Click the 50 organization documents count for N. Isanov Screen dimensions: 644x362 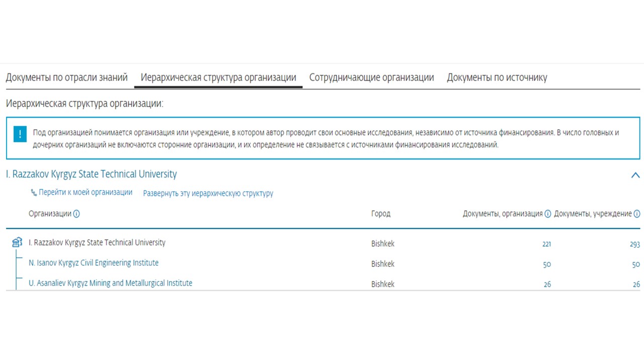coord(547,264)
